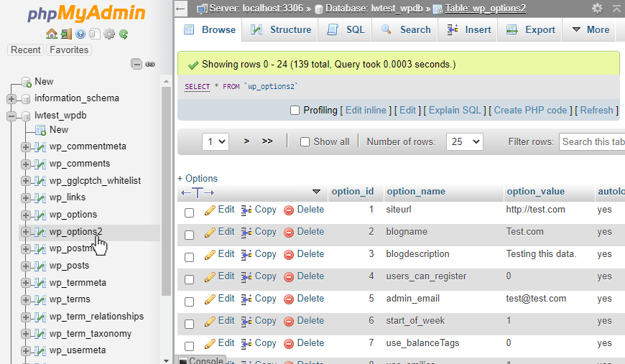The image size is (625, 364).
Task: Click the New database icon in tree
Action: [x=27, y=82]
